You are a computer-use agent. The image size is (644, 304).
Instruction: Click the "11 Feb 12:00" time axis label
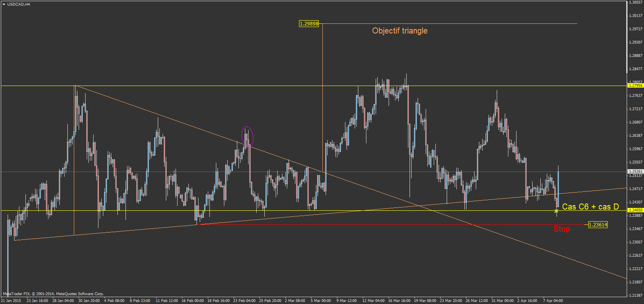tap(167, 301)
